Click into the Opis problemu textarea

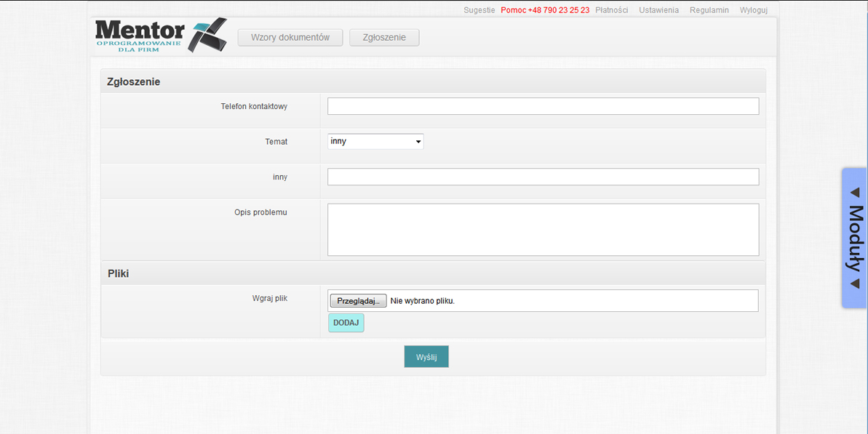point(543,230)
